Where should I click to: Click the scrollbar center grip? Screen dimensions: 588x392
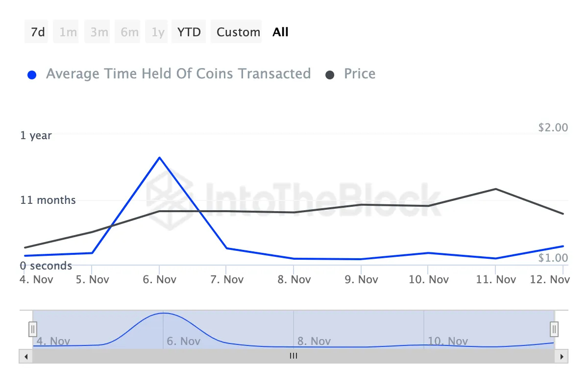(x=294, y=356)
